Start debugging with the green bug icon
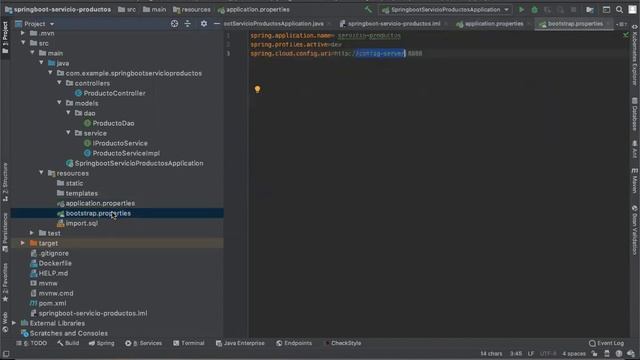The width and height of the screenshot is (640, 360). [534, 9]
